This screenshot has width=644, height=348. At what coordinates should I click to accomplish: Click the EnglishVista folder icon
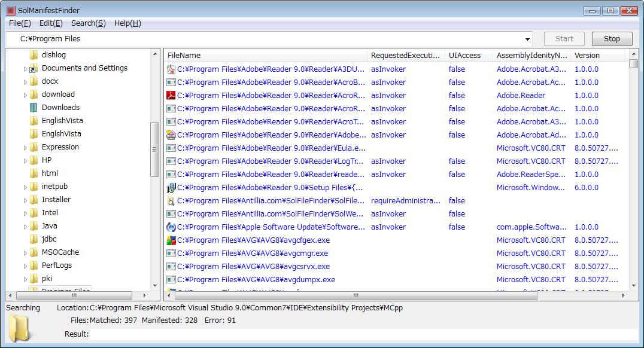(x=34, y=121)
